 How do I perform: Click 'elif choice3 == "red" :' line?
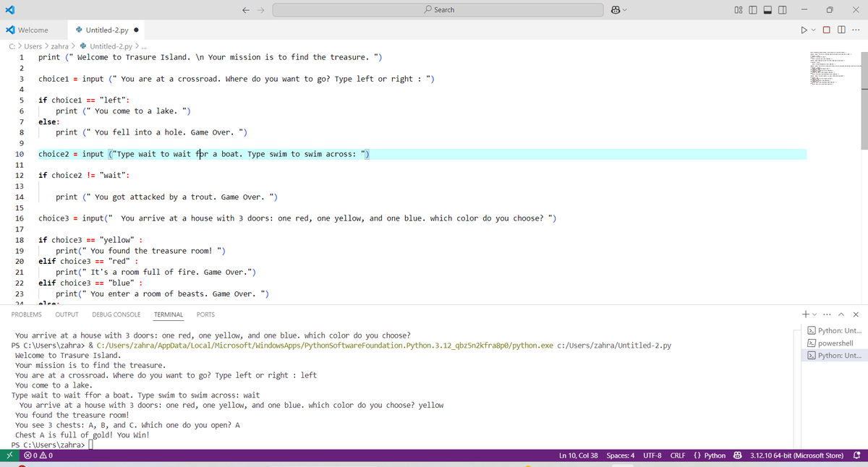(x=88, y=261)
